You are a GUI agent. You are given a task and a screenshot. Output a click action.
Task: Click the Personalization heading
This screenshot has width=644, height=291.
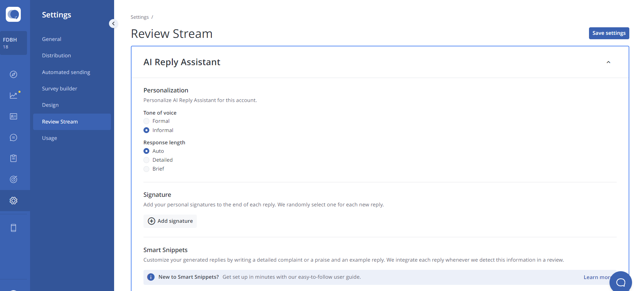coord(166,90)
